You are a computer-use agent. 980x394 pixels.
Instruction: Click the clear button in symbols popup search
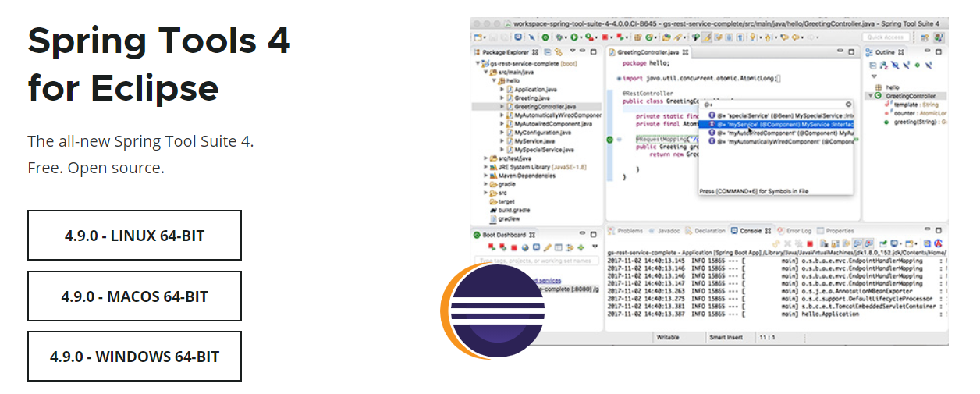pos(849,103)
